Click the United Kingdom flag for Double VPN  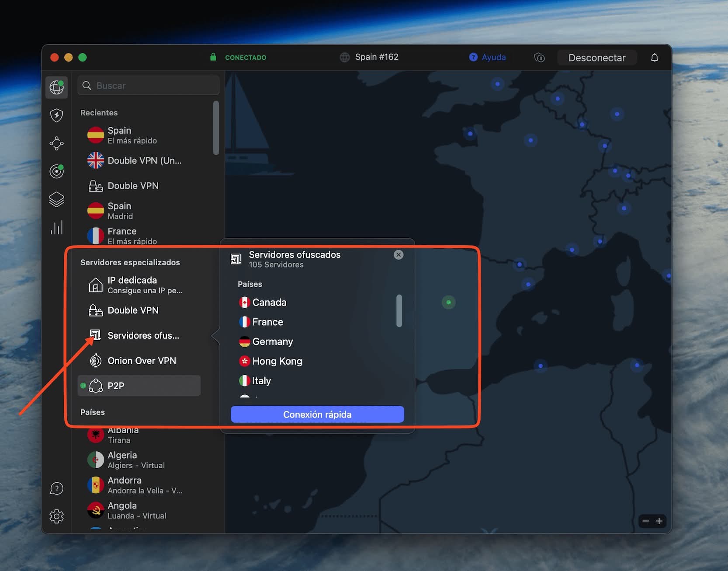point(96,160)
